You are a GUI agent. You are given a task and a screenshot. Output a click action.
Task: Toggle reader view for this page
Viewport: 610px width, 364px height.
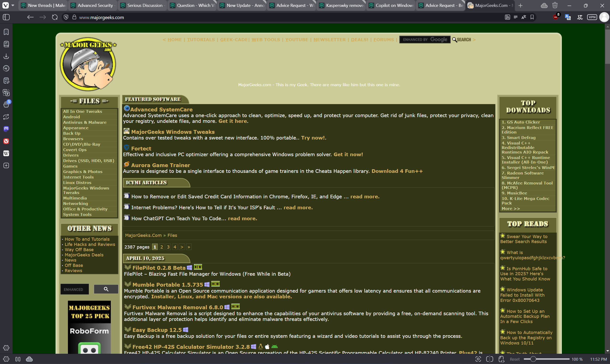point(515,17)
